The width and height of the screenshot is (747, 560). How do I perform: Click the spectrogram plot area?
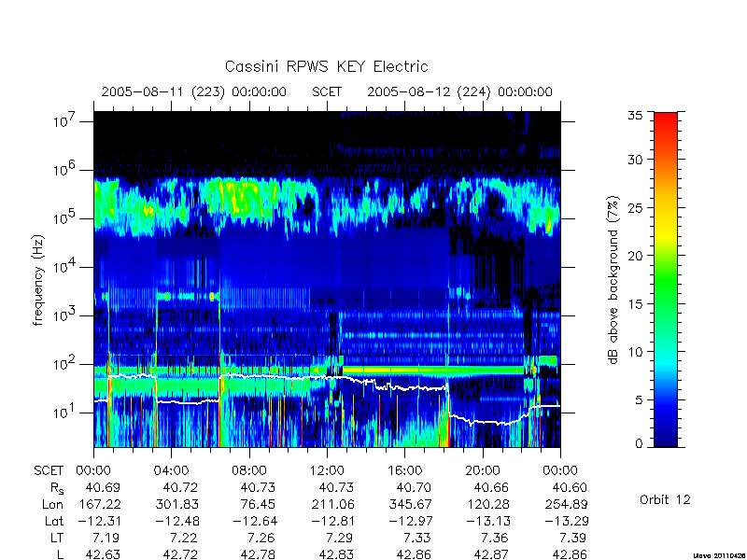(327, 279)
